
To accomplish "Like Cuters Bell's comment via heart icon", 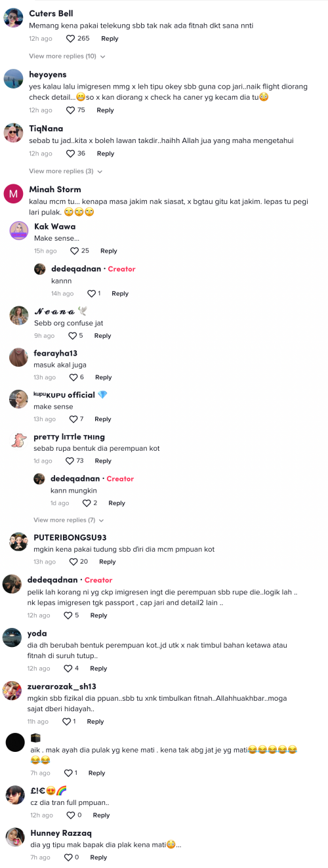I will (x=71, y=39).
